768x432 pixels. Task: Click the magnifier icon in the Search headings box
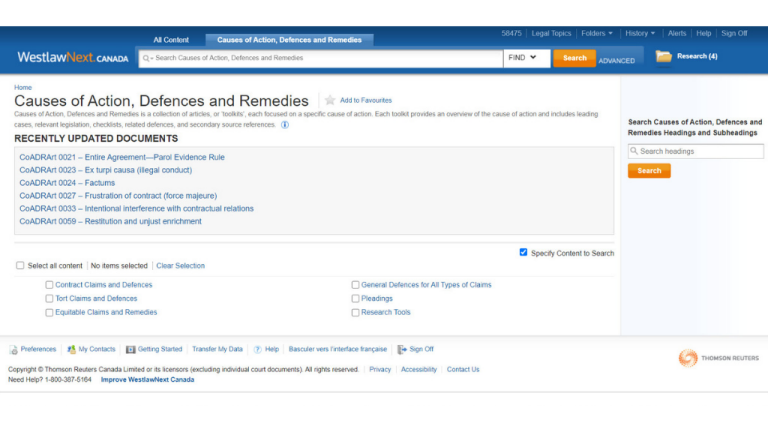[634, 151]
